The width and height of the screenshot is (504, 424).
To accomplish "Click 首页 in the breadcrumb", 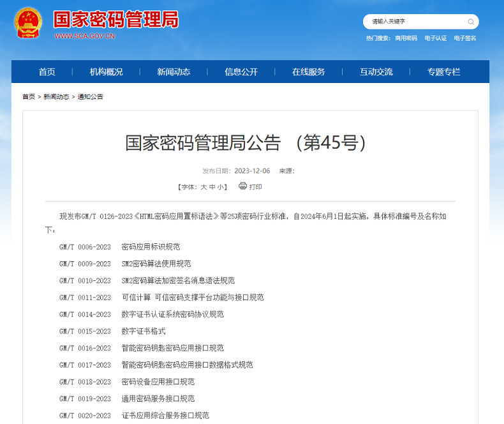I will (29, 97).
